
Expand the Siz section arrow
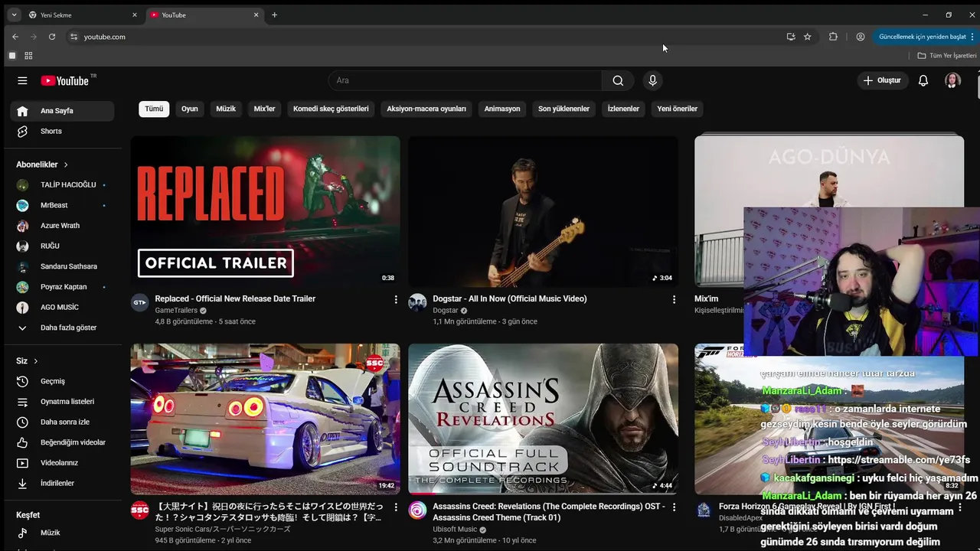(x=35, y=361)
